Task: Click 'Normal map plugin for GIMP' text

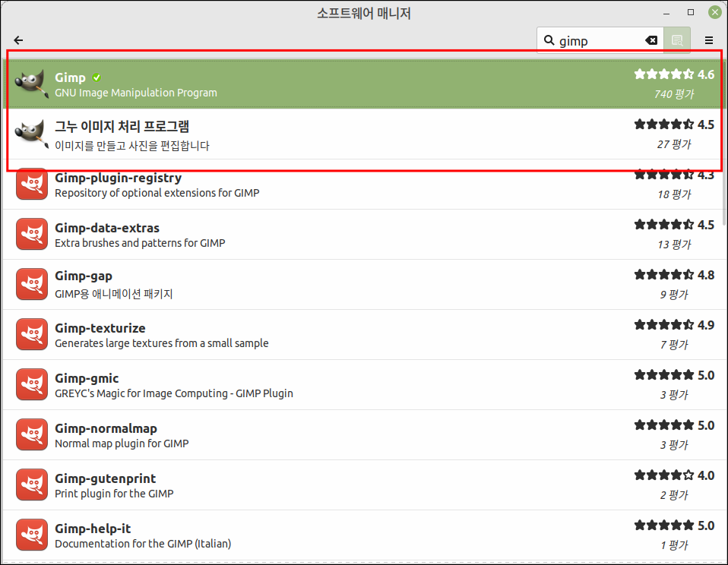Action: pyautogui.click(x=122, y=443)
